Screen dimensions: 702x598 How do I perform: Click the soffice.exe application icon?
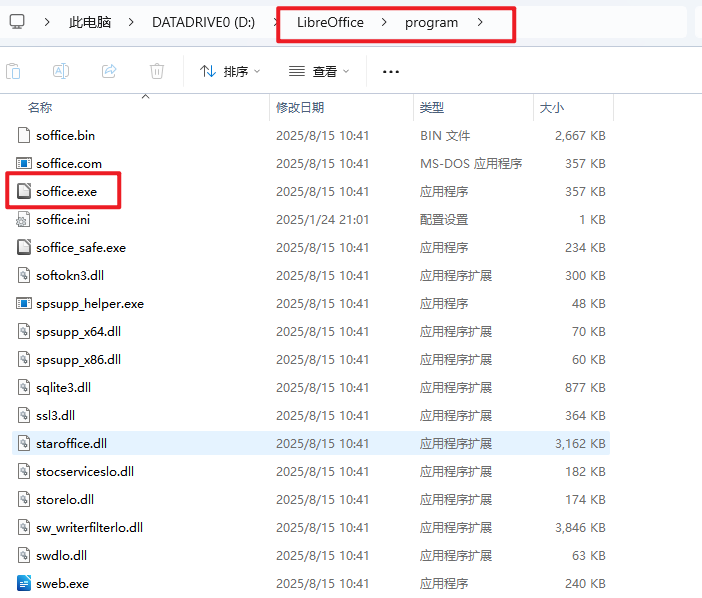point(24,191)
